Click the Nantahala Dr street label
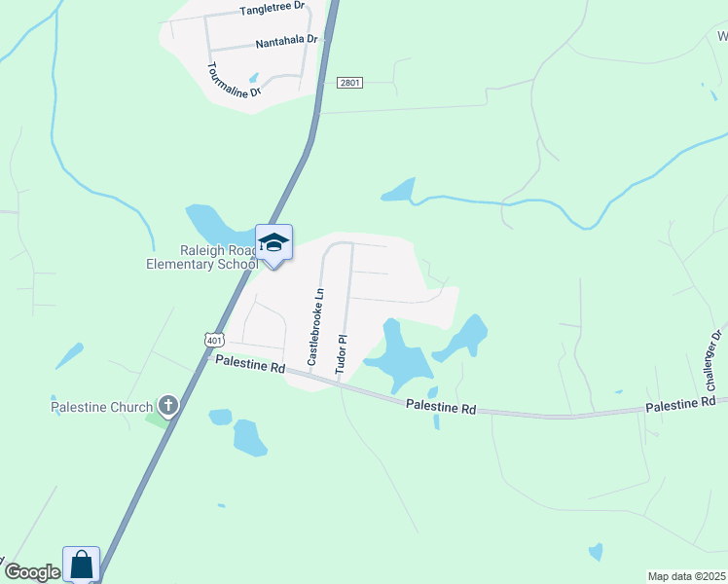 point(286,41)
